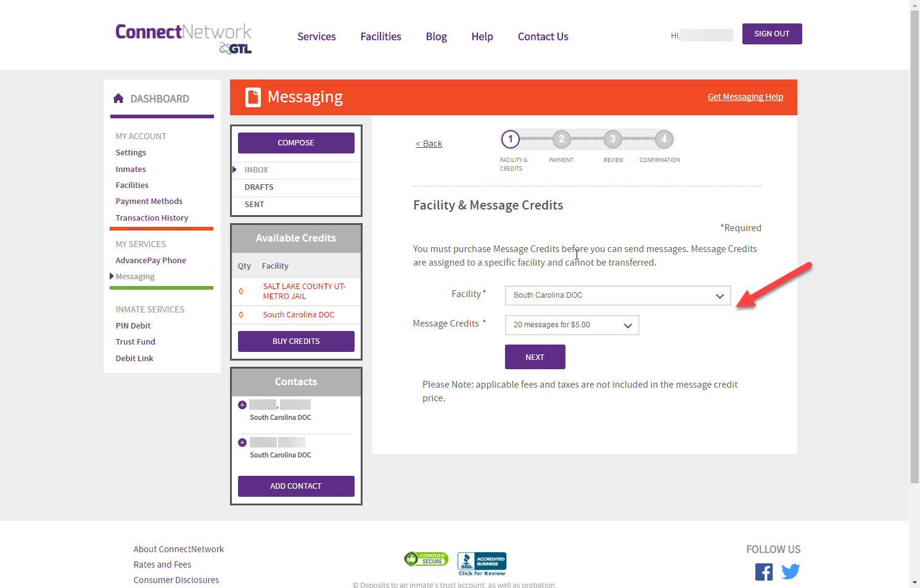Screen dimensions: 920x588
Task: Open the Message Credits dropdown
Action: [x=572, y=325]
